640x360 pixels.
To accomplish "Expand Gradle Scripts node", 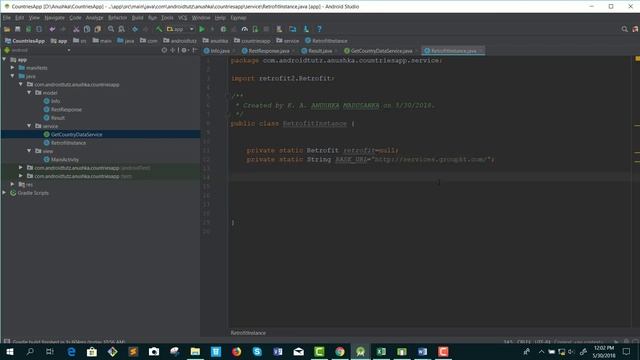I will coord(4,193).
